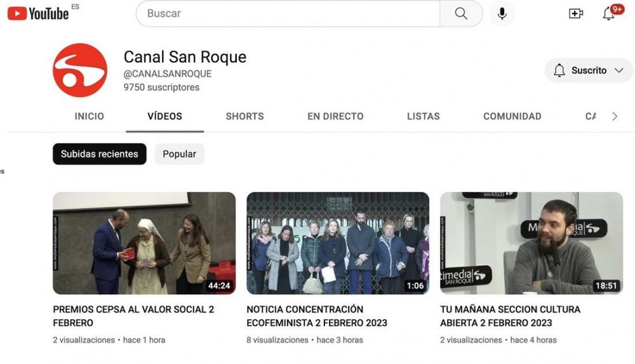Select the COMUNIDAD tab
The image size is (635, 364).
tap(512, 116)
